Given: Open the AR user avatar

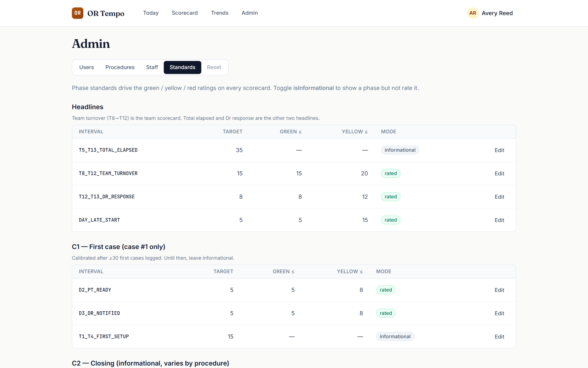Looking at the screenshot, I should pos(473,13).
